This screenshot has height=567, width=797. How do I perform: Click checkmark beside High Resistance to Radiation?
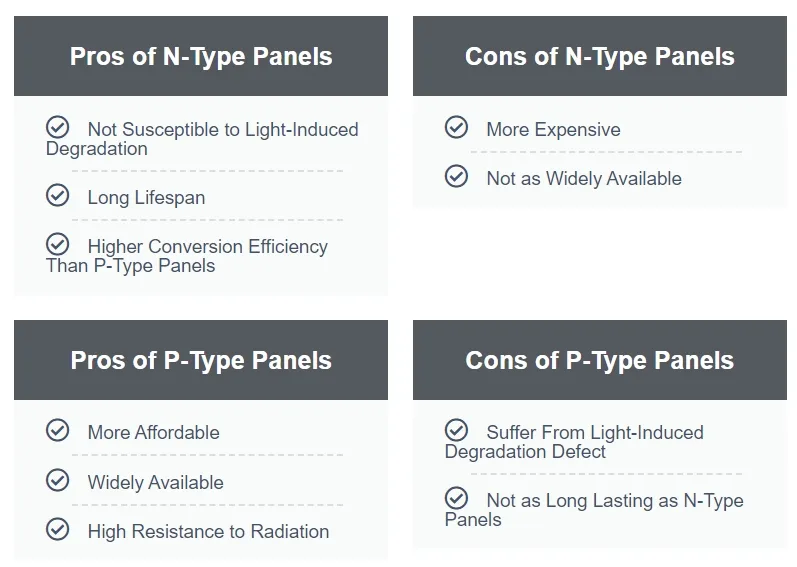point(58,530)
